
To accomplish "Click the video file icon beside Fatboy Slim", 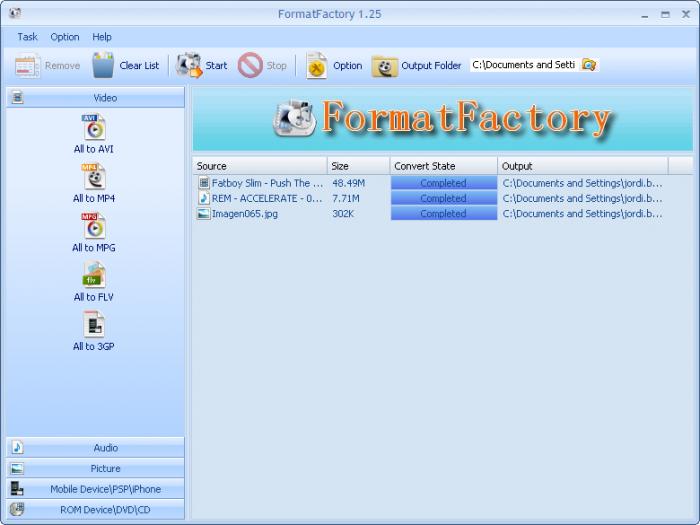I will click(x=204, y=183).
